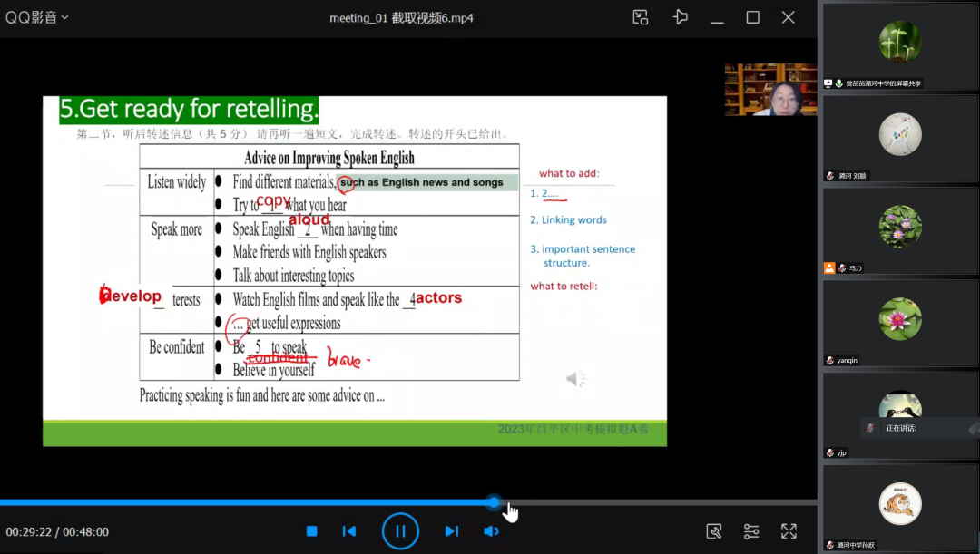
Task: Open the QQ影音 main menu dropdown
Action: coord(37,17)
